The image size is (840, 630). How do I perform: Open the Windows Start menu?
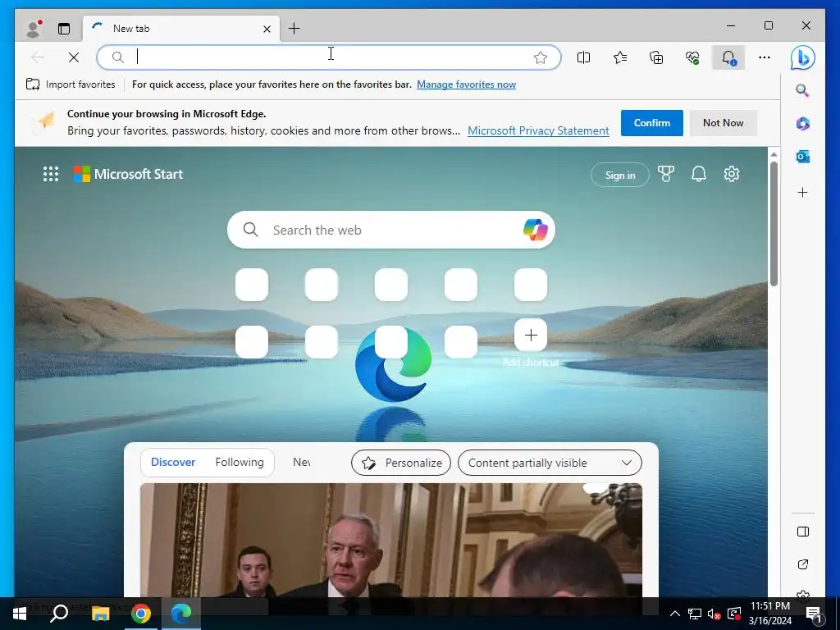[x=20, y=614]
